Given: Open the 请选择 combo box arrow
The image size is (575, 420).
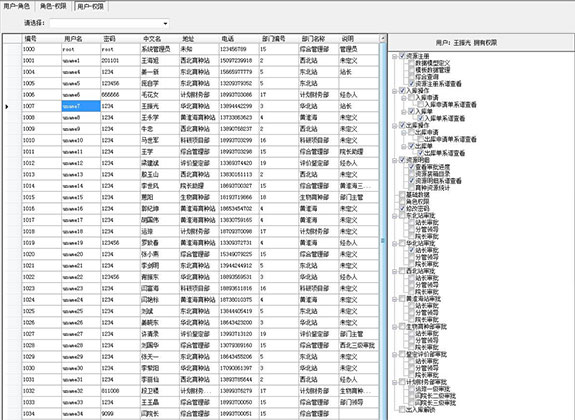Looking at the screenshot, I should click(165, 23).
